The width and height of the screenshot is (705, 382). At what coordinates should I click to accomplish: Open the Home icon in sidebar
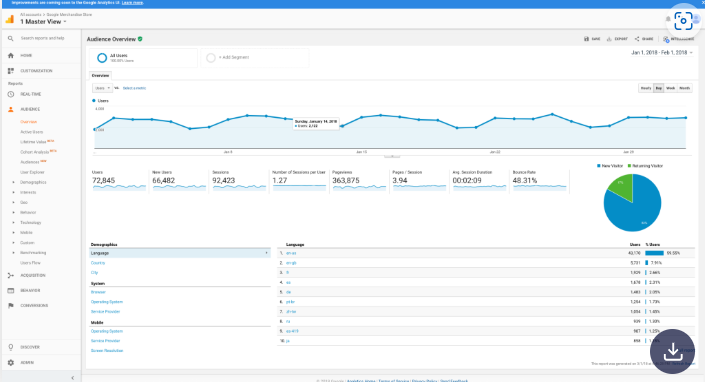tap(11, 55)
